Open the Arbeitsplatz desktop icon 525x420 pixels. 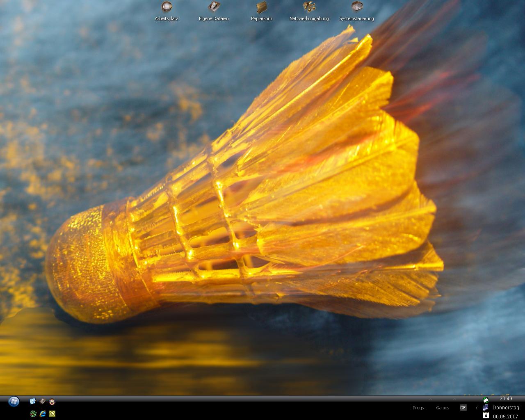[x=167, y=11]
